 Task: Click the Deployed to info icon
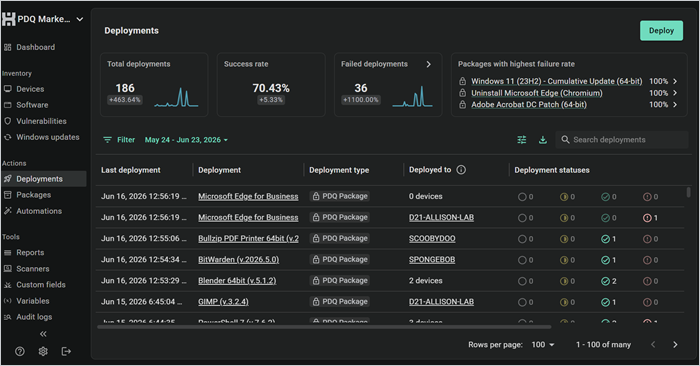[461, 170]
